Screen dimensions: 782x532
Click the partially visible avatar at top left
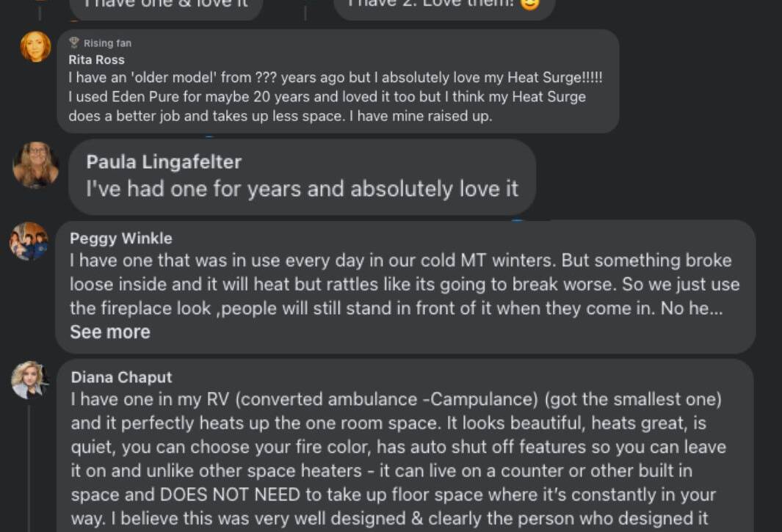click(40, 2)
